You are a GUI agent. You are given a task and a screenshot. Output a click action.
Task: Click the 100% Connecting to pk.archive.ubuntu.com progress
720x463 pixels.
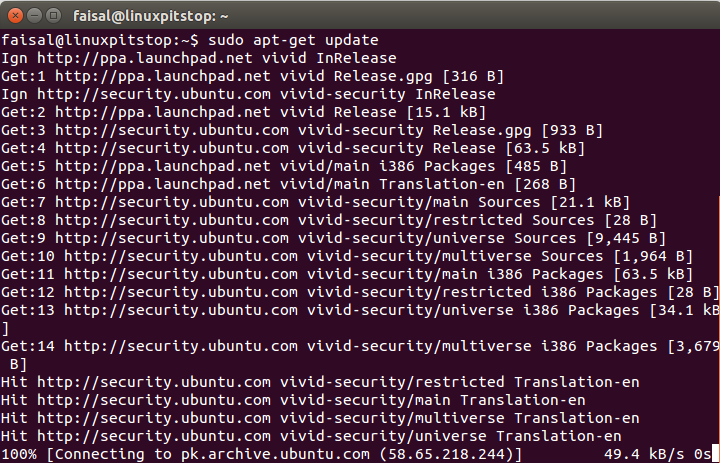[262, 454]
